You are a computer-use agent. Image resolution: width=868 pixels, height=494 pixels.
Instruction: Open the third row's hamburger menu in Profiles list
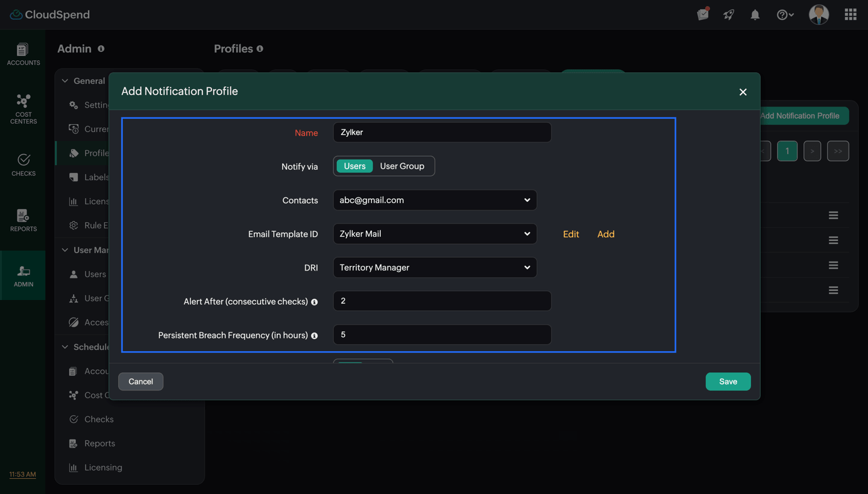pyautogui.click(x=833, y=265)
